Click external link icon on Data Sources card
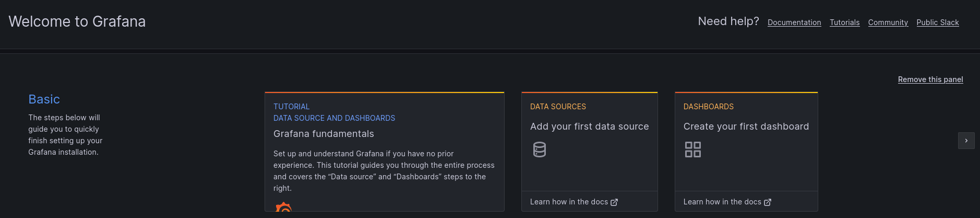This screenshot has width=980, height=218. click(x=614, y=202)
